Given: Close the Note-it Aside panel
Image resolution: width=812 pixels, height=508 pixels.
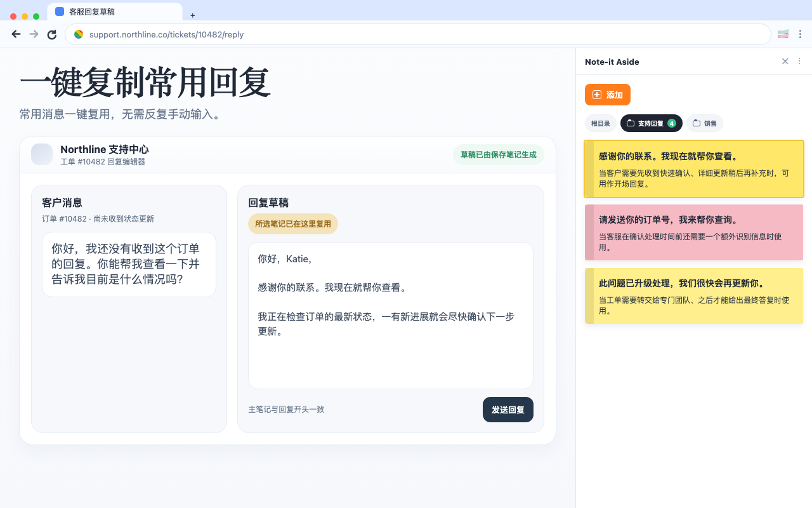Looking at the screenshot, I should pos(785,62).
